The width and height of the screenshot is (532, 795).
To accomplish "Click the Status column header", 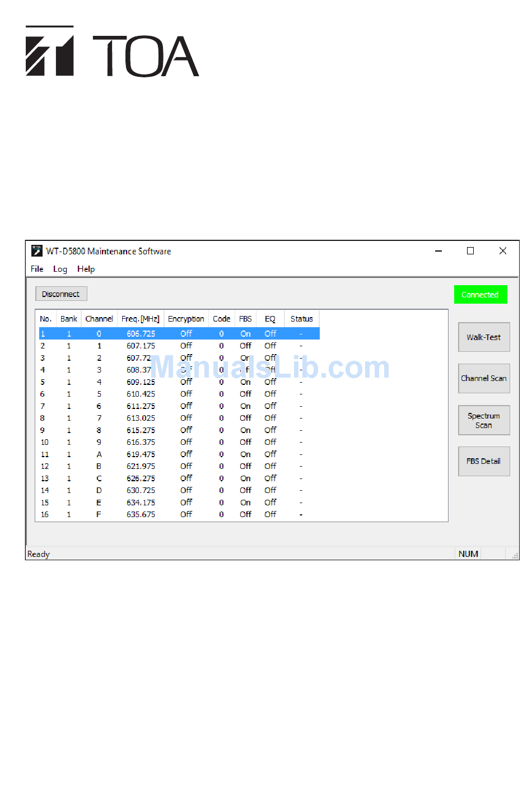I will [302, 319].
